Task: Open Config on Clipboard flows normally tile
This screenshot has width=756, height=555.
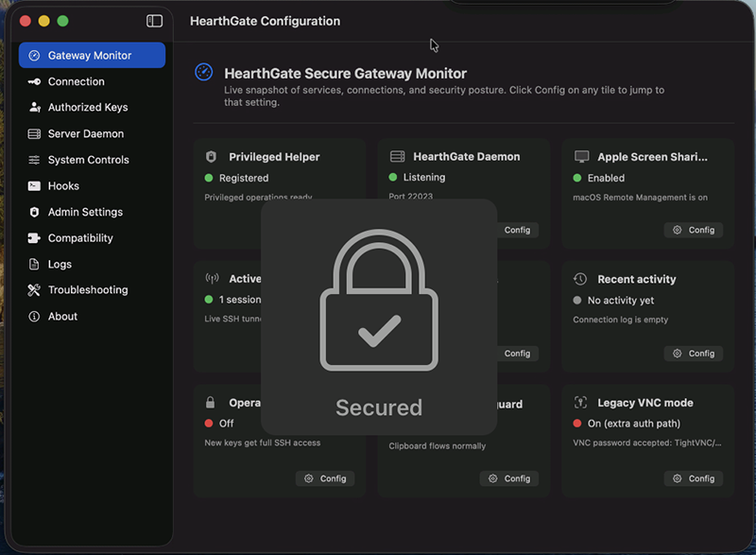Action: [509, 478]
